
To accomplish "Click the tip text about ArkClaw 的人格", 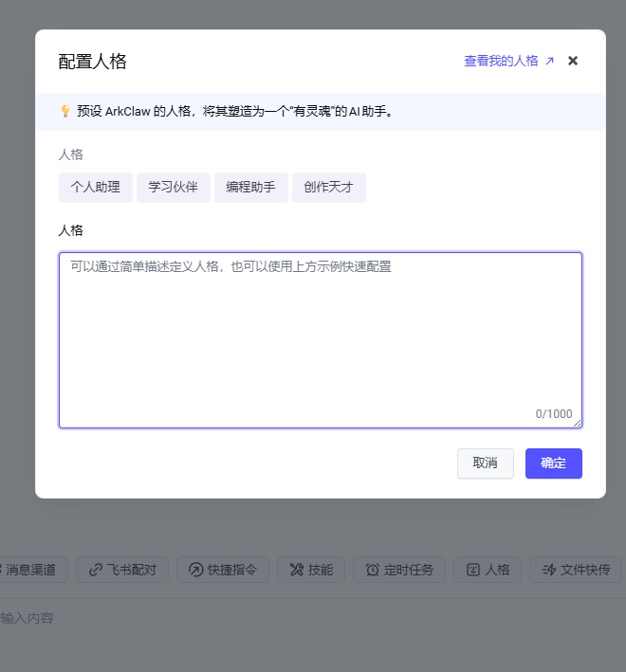I will [x=235, y=112].
